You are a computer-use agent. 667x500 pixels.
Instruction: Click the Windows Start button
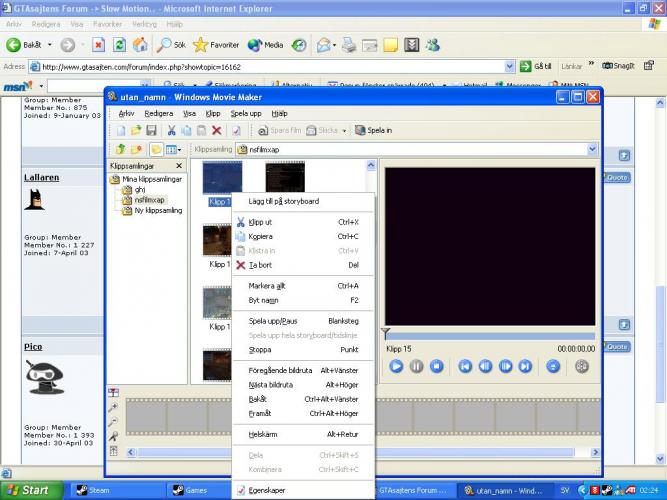pyautogui.click(x=28, y=490)
